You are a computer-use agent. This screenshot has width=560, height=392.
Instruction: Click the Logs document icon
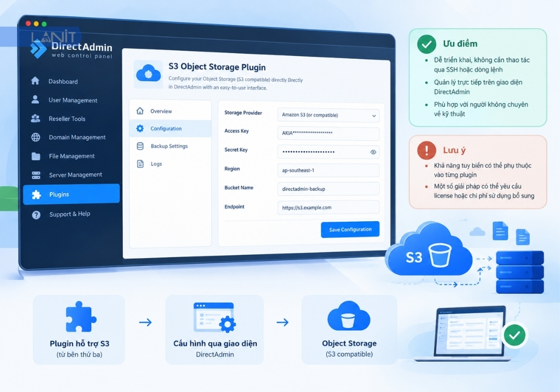click(141, 164)
